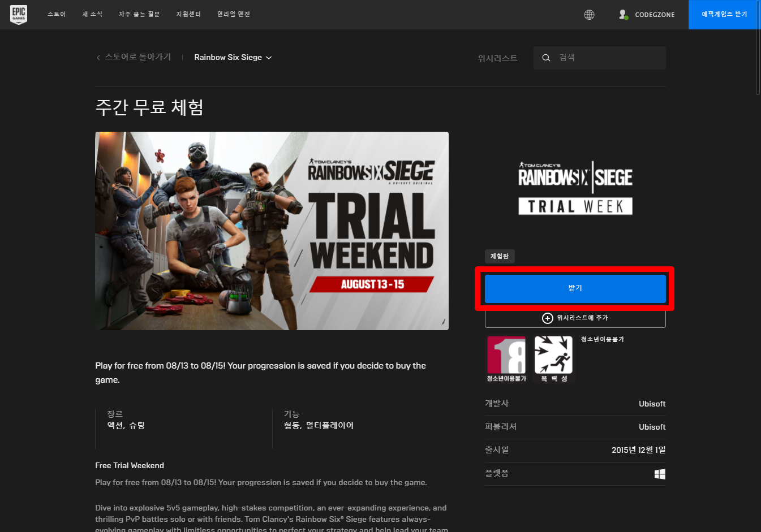Click the 플랫폼 label
Viewport: 761px width, 532px height.
[497, 473]
